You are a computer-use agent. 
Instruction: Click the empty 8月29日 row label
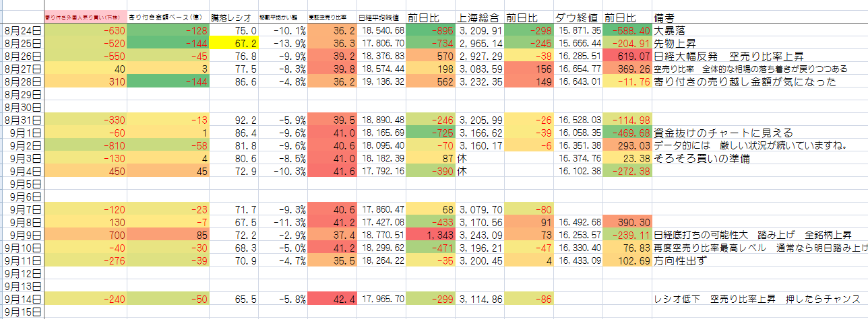click(x=22, y=95)
